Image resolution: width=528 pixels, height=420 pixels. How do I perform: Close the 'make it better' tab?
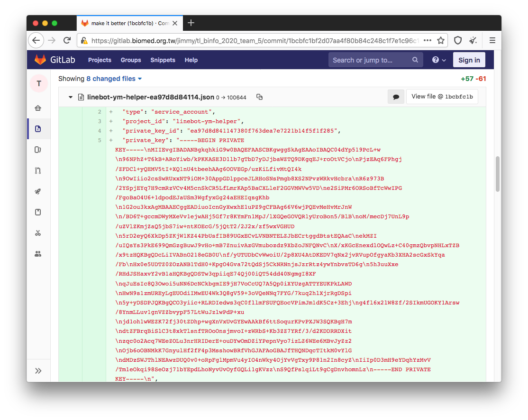(x=175, y=23)
